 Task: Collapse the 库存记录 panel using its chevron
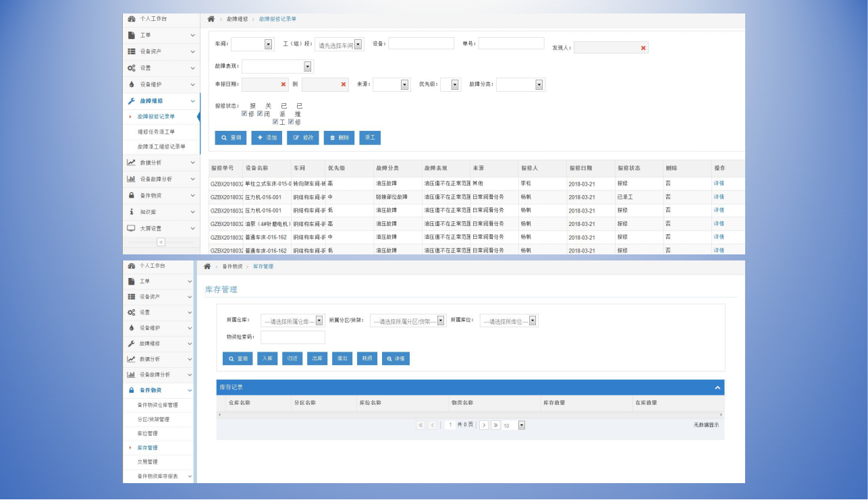tap(717, 387)
